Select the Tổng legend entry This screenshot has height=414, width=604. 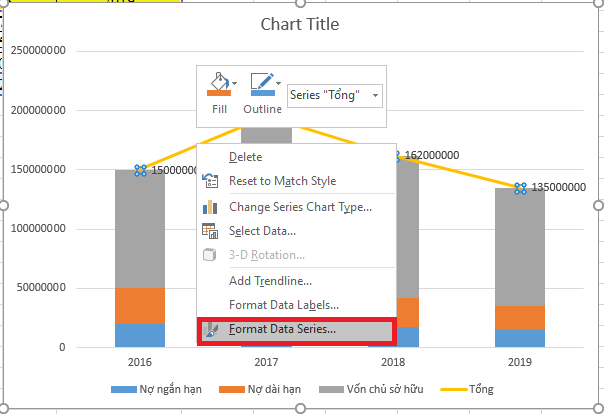(474, 388)
